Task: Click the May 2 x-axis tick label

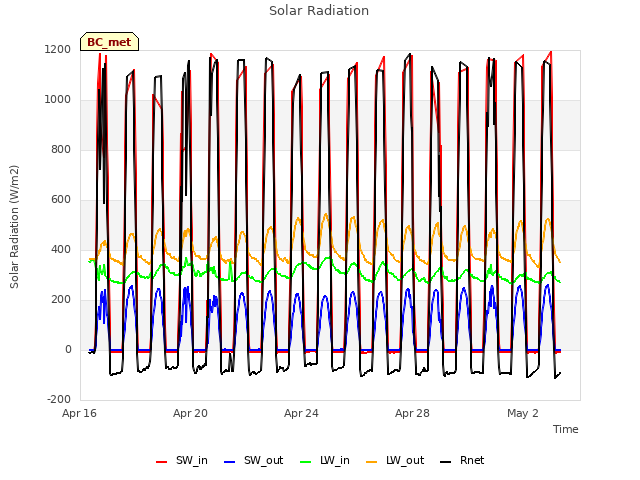Action: [523, 413]
